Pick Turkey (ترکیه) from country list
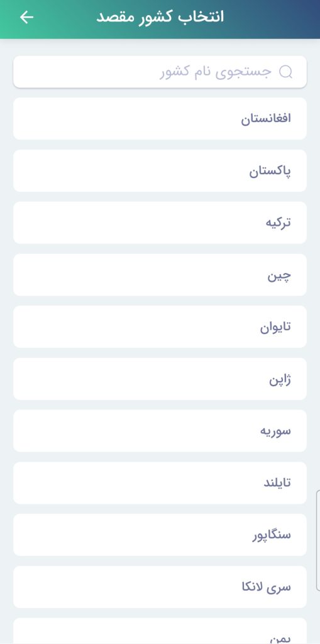 tap(160, 223)
